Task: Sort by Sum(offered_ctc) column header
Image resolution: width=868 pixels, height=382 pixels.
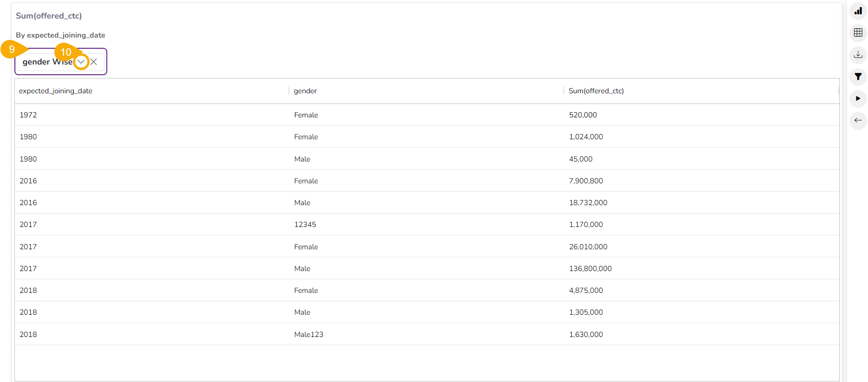Action: tap(596, 91)
